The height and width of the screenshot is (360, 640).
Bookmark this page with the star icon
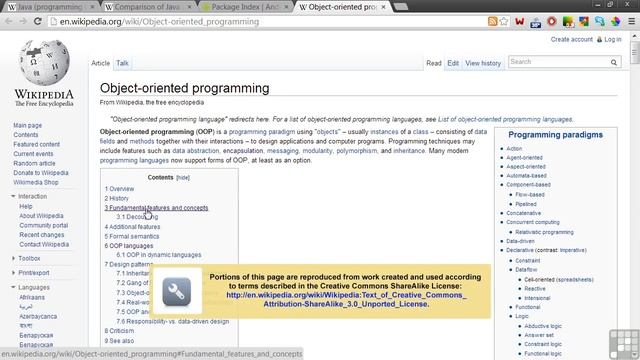tap(504, 21)
